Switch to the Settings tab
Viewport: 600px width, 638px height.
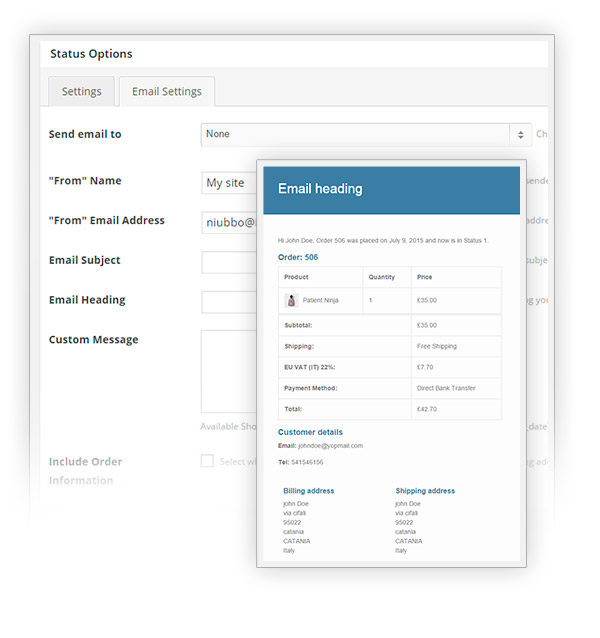click(81, 91)
